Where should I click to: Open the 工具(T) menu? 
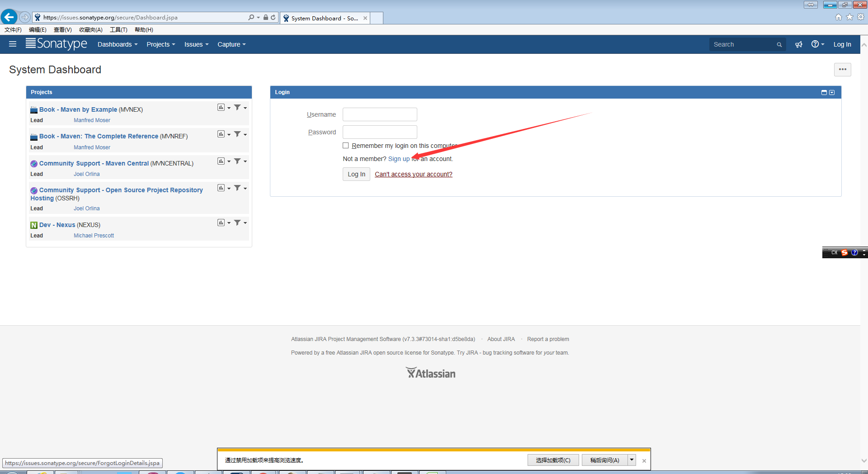coord(118,30)
